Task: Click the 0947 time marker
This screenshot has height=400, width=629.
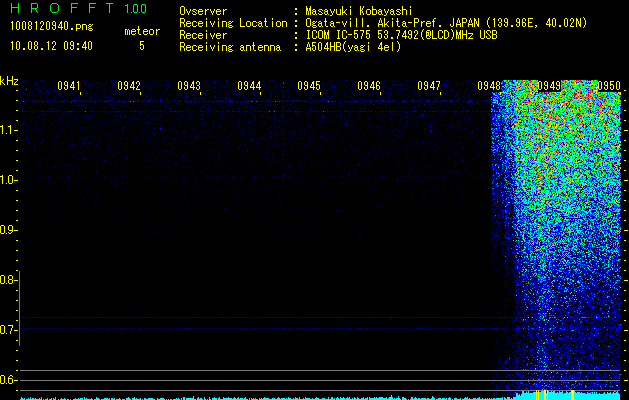Action: point(429,86)
